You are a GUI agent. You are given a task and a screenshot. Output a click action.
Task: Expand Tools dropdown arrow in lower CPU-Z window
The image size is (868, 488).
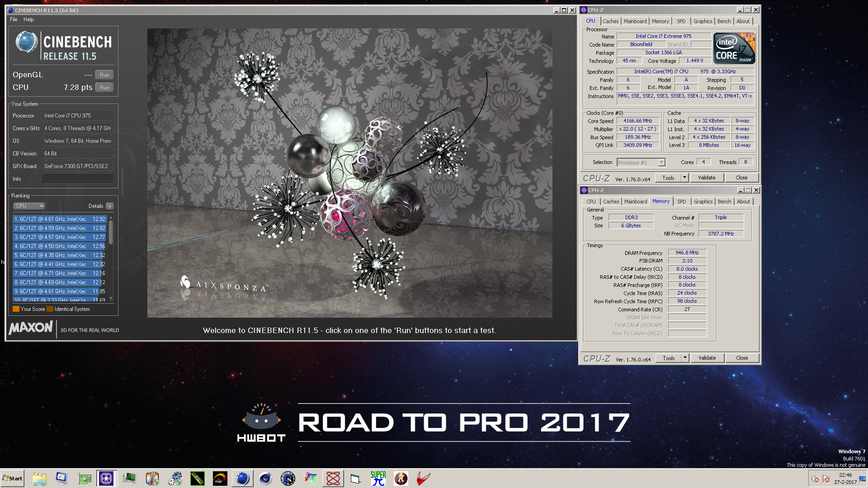click(685, 358)
